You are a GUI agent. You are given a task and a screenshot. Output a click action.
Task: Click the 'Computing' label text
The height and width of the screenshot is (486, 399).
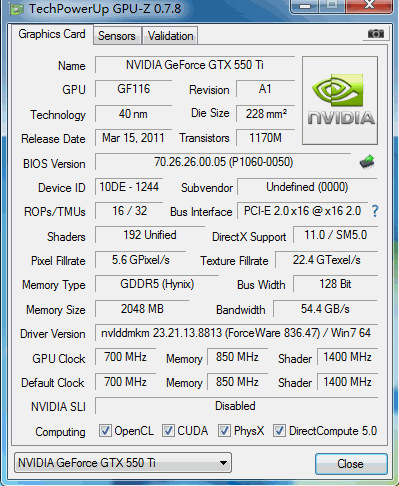click(x=60, y=432)
